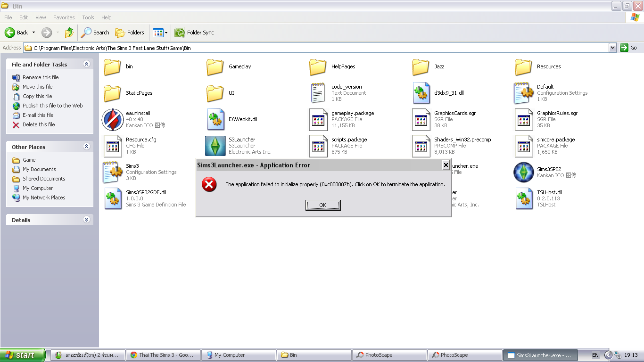Open the Forward history dropdown arrow
Viewport: 644px width, 362px height.
coord(58,33)
